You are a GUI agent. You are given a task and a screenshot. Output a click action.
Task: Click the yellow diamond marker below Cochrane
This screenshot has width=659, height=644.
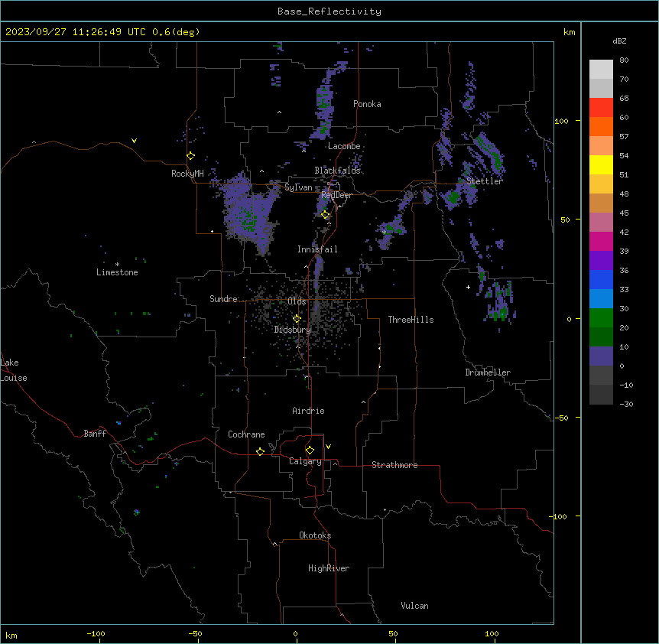tap(260, 451)
